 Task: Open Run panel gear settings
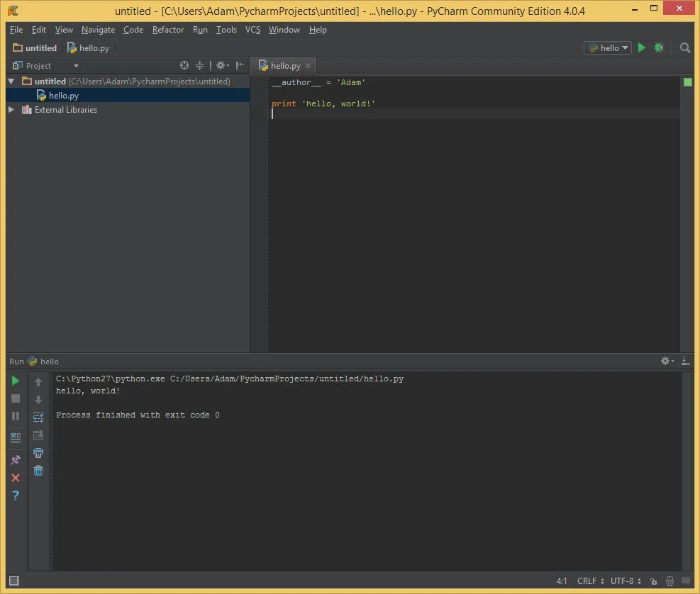(x=667, y=361)
